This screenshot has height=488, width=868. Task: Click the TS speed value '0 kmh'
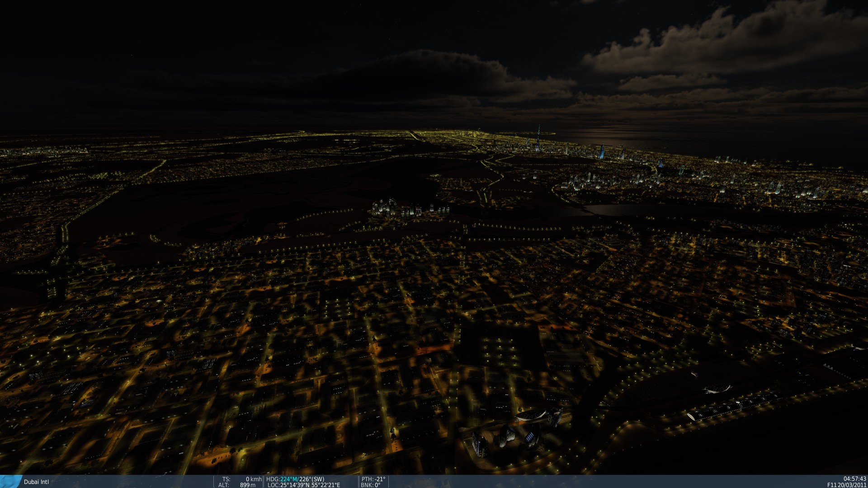pos(254,479)
